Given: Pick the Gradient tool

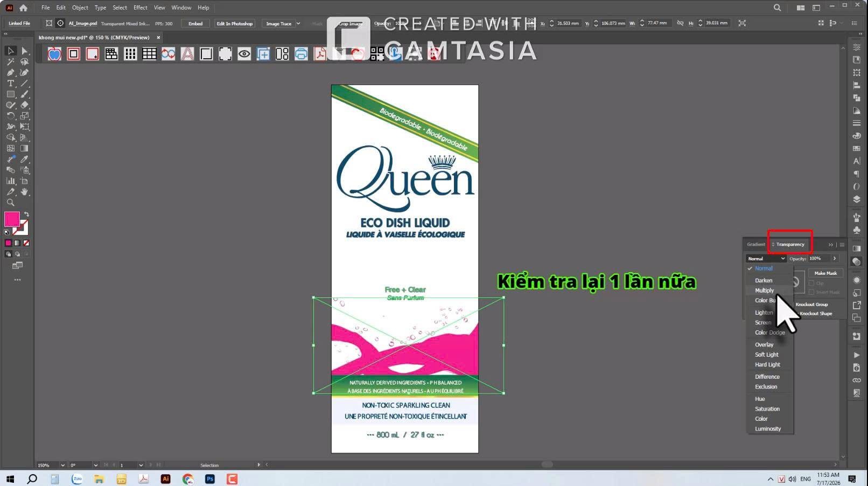Looking at the screenshot, I should (x=24, y=148).
